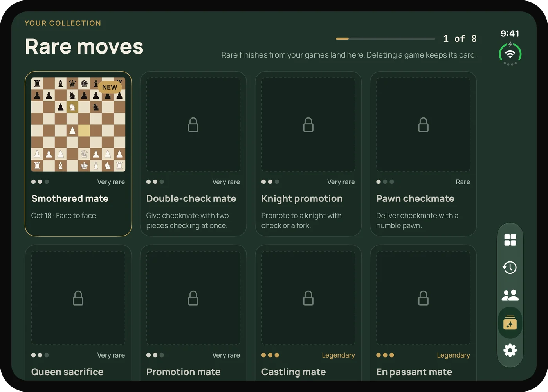Click lock icon on Queen sacrifice card

click(x=78, y=298)
